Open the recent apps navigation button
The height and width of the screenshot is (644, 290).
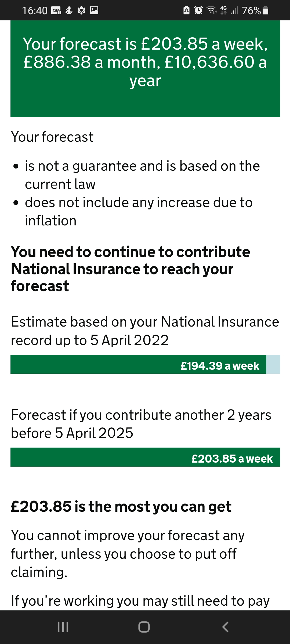pyautogui.click(x=63, y=627)
